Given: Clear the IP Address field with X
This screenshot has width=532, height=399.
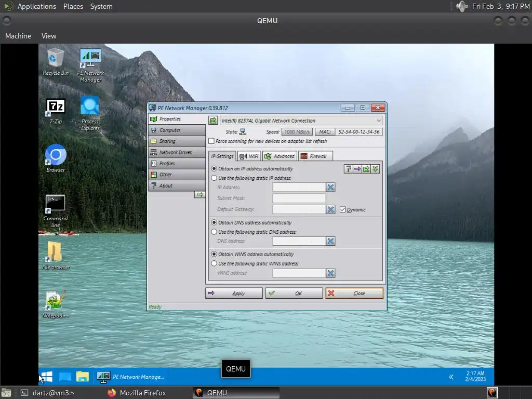Looking at the screenshot, I should [x=330, y=187].
